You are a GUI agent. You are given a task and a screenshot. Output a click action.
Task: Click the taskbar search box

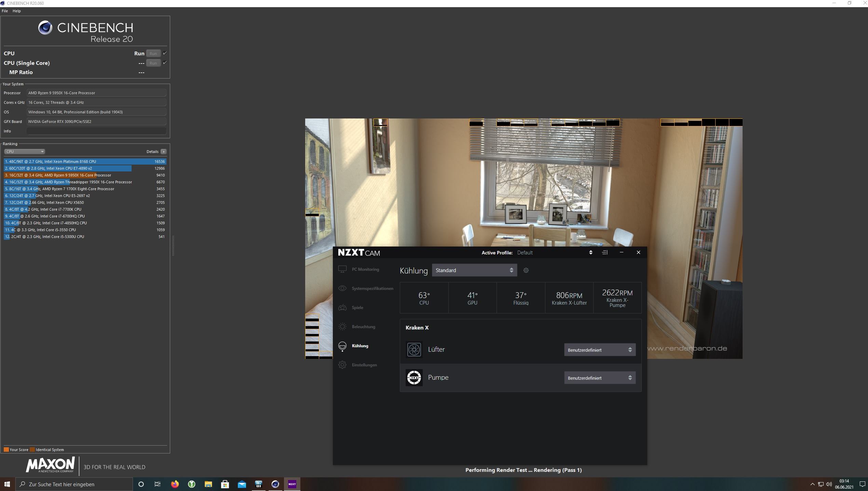click(x=74, y=484)
